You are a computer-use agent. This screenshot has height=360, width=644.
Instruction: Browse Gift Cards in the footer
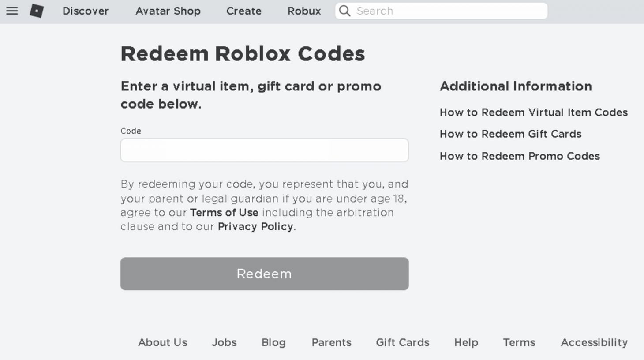click(x=402, y=342)
